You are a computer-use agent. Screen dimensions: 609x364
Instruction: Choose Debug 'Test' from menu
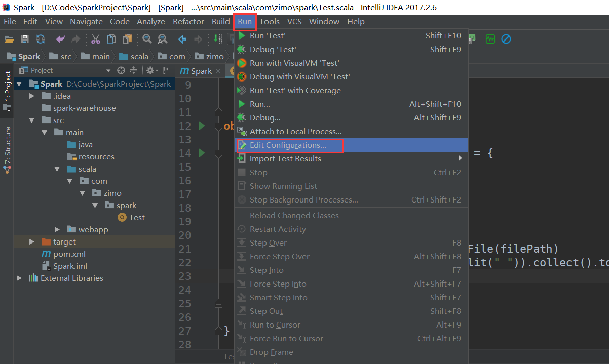point(351,49)
